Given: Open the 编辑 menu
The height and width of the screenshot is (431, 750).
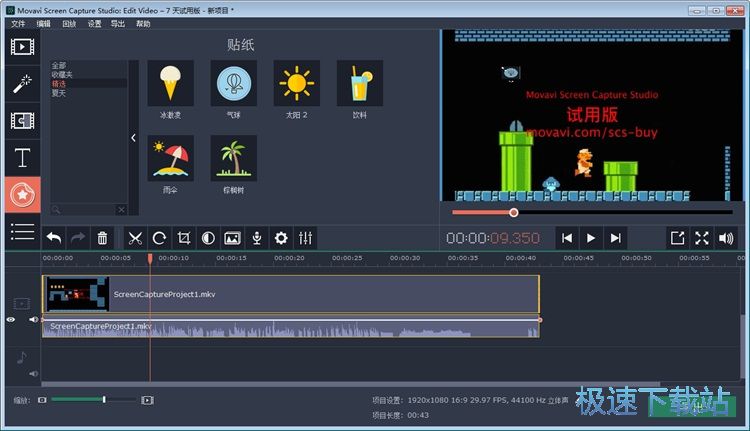Looking at the screenshot, I should (44, 23).
